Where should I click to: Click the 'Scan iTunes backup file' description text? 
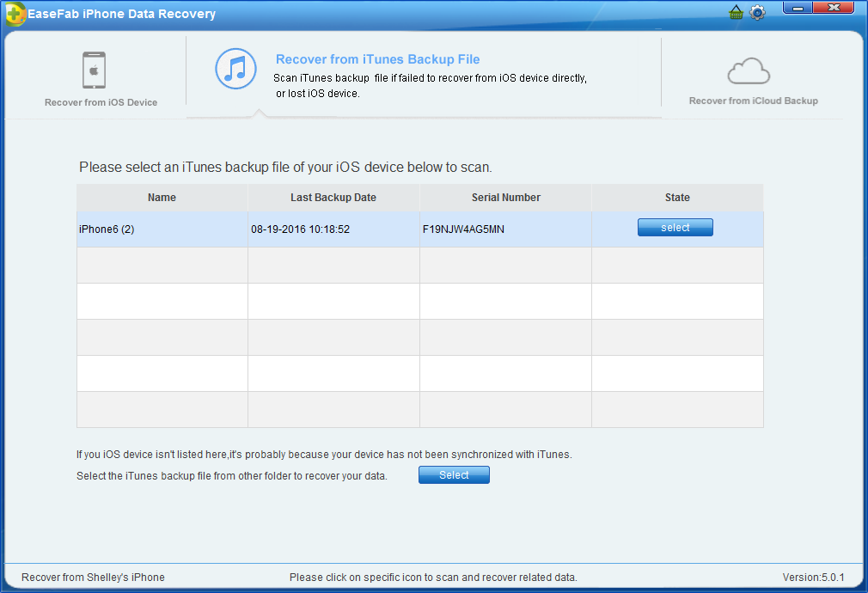[430, 86]
